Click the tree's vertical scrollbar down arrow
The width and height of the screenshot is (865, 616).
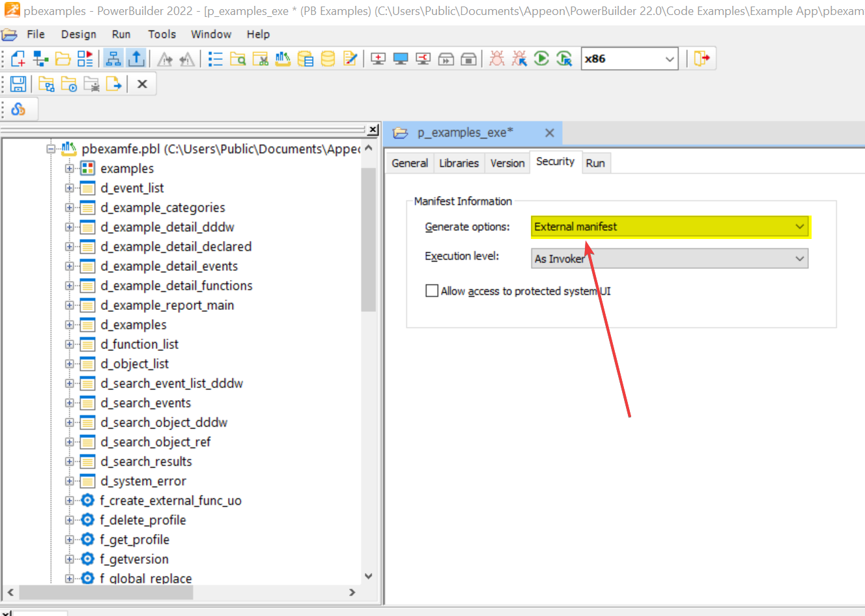(x=369, y=576)
